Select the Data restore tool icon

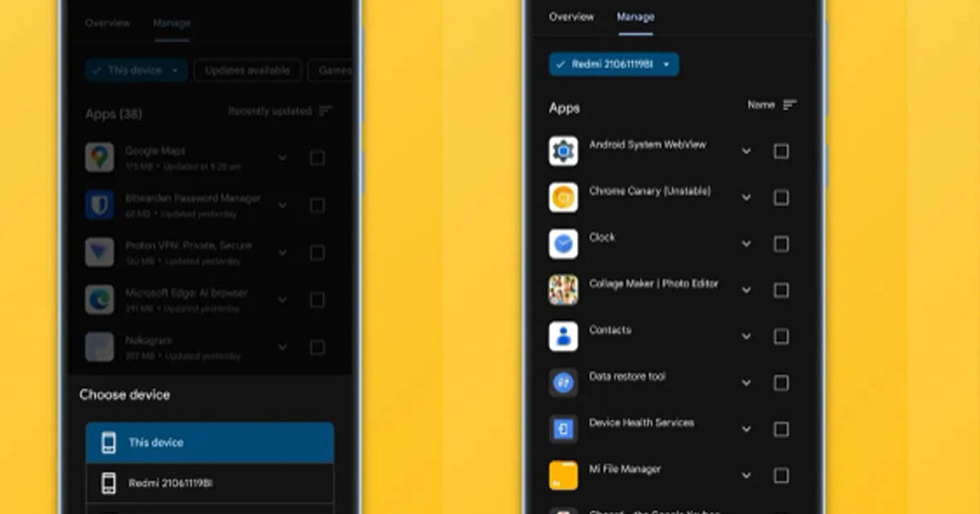point(563,383)
